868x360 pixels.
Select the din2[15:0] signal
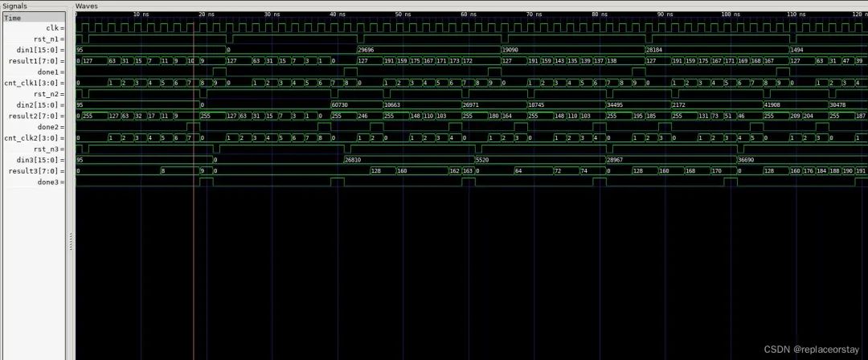[44, 104]
